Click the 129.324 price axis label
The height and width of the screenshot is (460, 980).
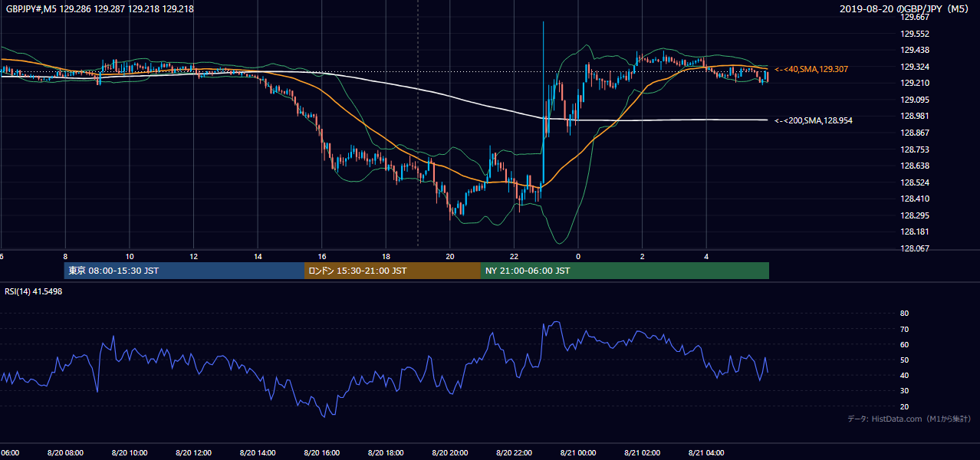pos(915,67)
